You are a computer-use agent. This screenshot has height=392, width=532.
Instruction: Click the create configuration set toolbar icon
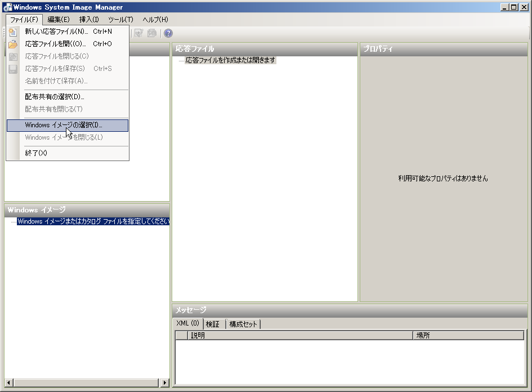(152, 33)
